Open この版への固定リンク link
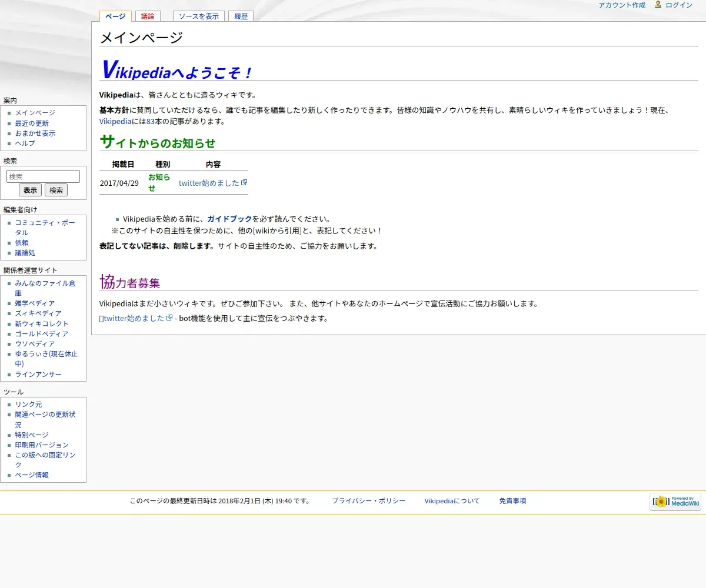 pos(45,460)
